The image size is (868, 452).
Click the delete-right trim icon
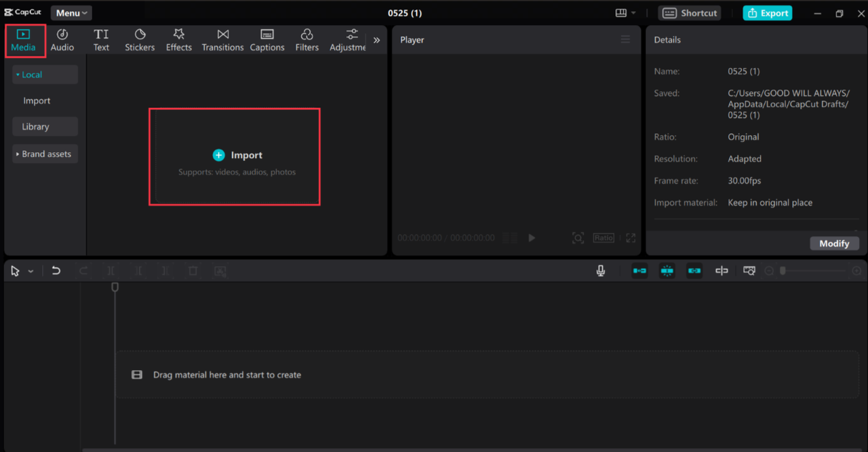coord(165,271)
